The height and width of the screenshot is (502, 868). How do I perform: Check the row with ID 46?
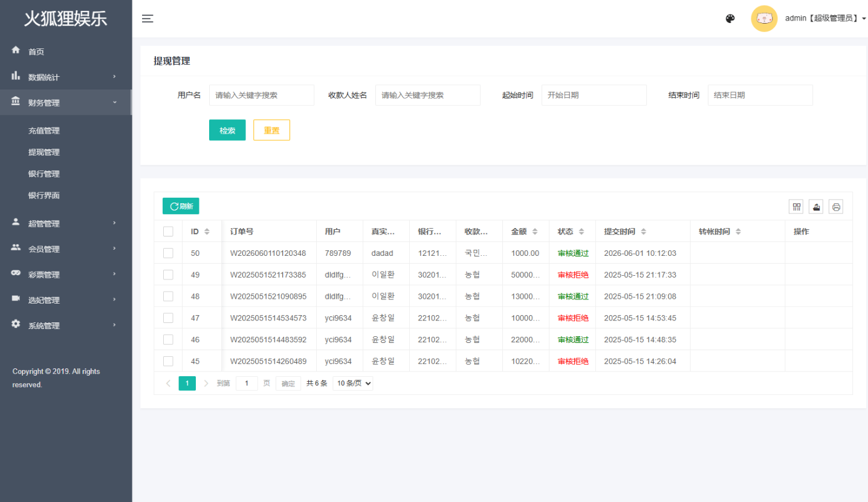point(168,339)
